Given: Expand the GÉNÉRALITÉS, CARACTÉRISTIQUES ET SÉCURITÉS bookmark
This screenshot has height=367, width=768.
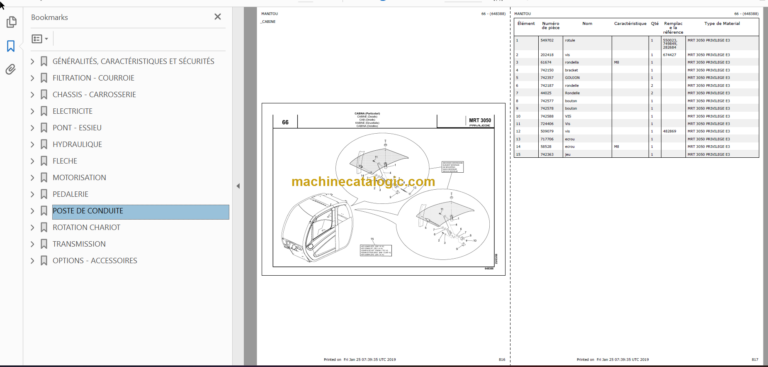Looking at the screenshot, I should click(x=33, y=61).
